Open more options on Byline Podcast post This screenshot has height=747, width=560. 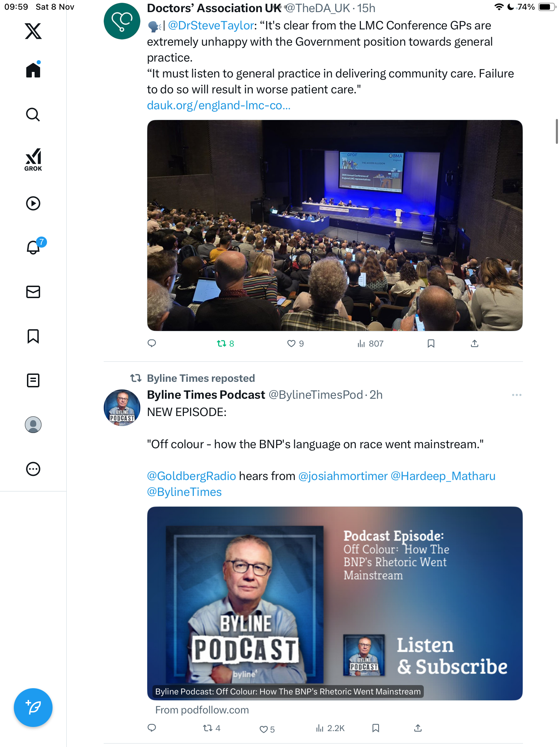[x=516, y=395]
